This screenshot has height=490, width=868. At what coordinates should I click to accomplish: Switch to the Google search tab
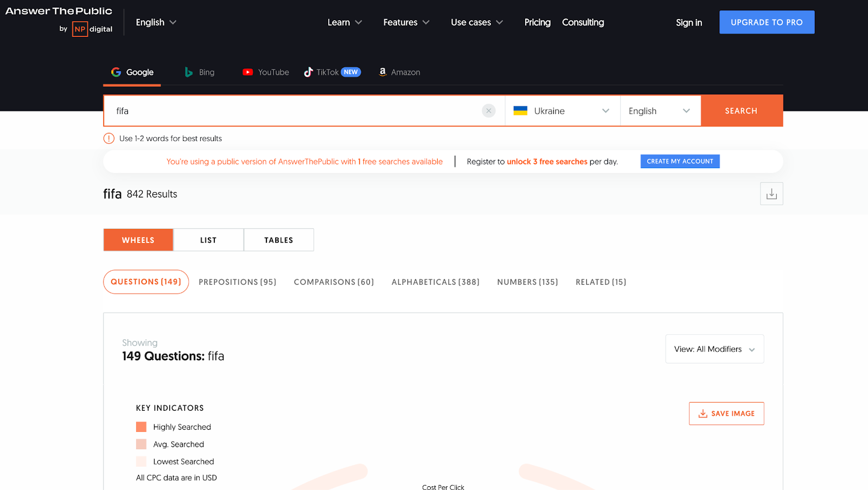(x=132, y=72)
